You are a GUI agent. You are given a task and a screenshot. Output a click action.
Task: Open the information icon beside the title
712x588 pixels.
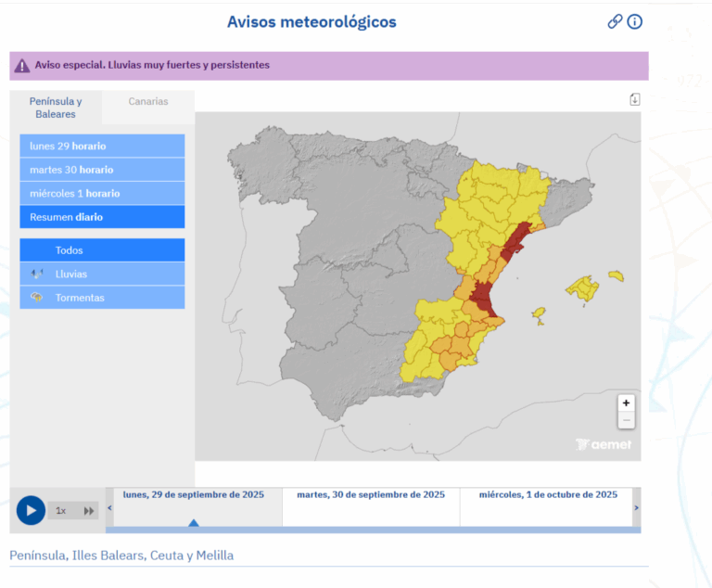(x=634, y=21)
